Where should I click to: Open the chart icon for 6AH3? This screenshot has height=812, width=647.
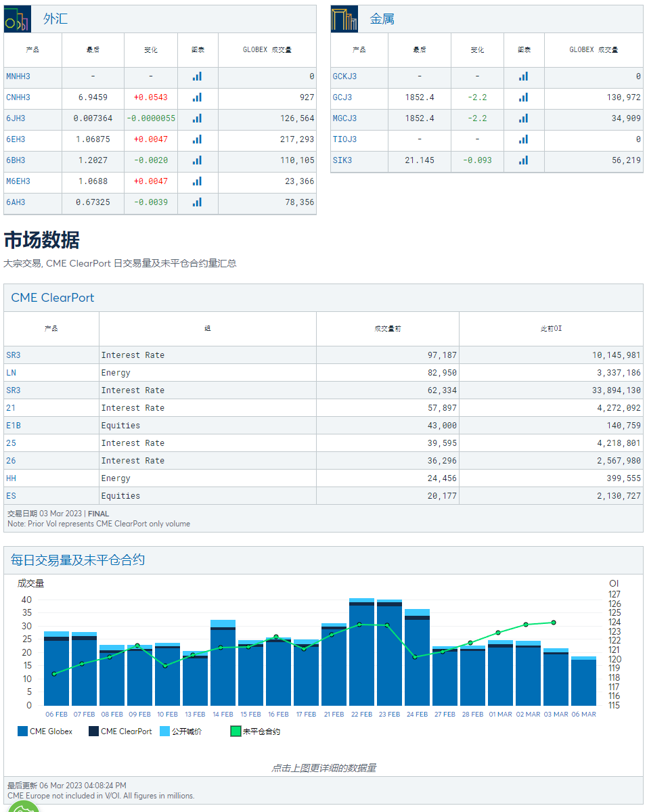coord(197,202)
